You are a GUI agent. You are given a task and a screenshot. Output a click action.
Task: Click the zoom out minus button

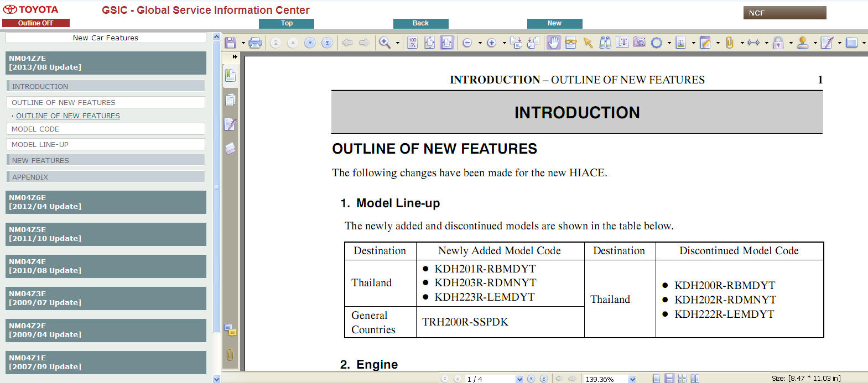coord(467,43)
